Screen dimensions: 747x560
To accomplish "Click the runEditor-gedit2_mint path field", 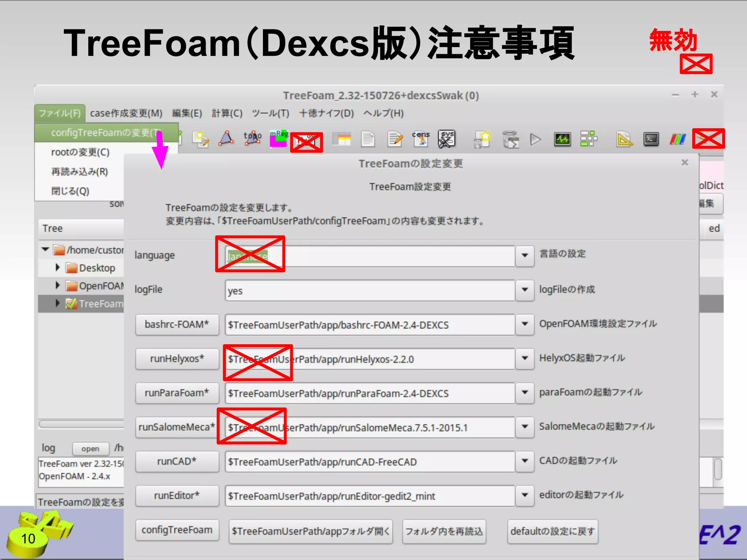I will point(370,496).
